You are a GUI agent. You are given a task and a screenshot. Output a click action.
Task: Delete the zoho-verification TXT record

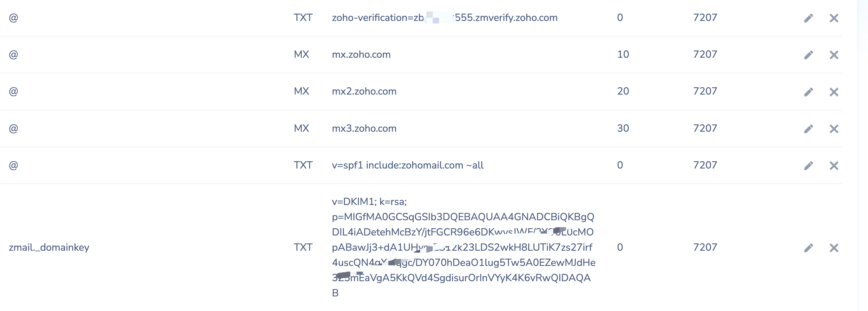(834, 18)
